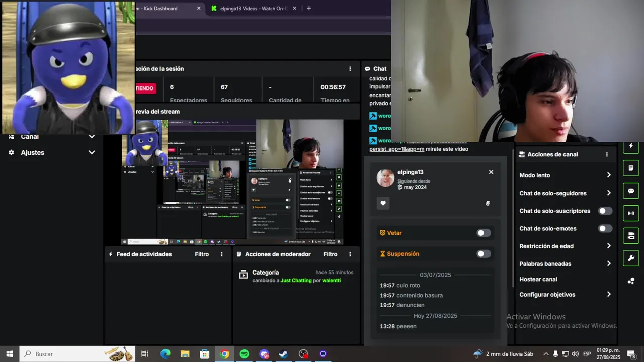644x362 pixels.
Task: Open File Explorer from the taskbar
Action: 185,354
